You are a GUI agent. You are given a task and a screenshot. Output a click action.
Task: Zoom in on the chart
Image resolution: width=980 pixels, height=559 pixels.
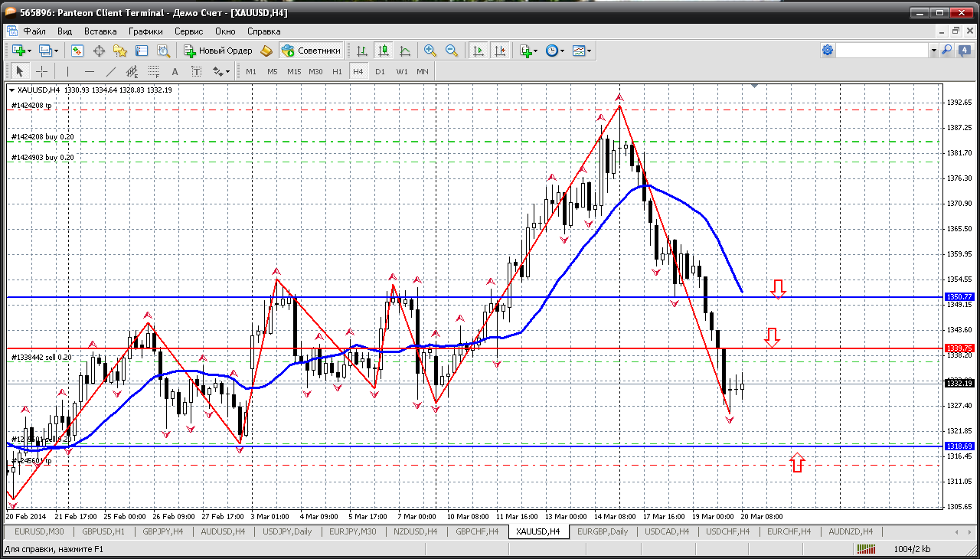click(430, 51)
